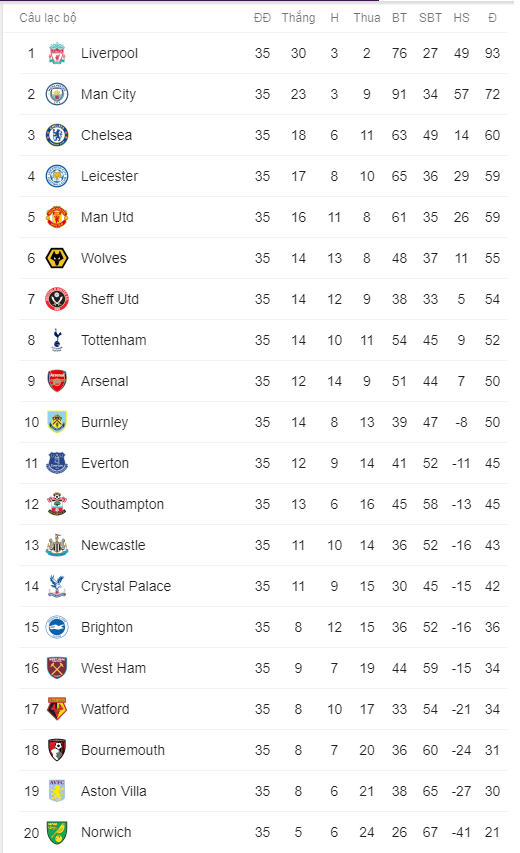Click the Liverpool club crest
This screenshot has height=853, width=520.
[x=57, y=53]
